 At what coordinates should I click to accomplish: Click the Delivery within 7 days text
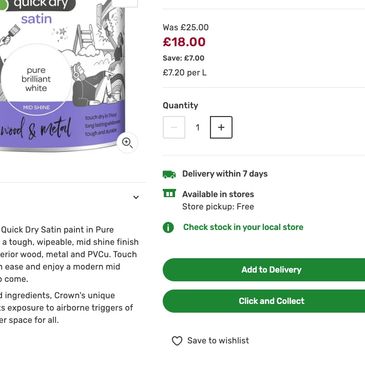coord(225,174)
